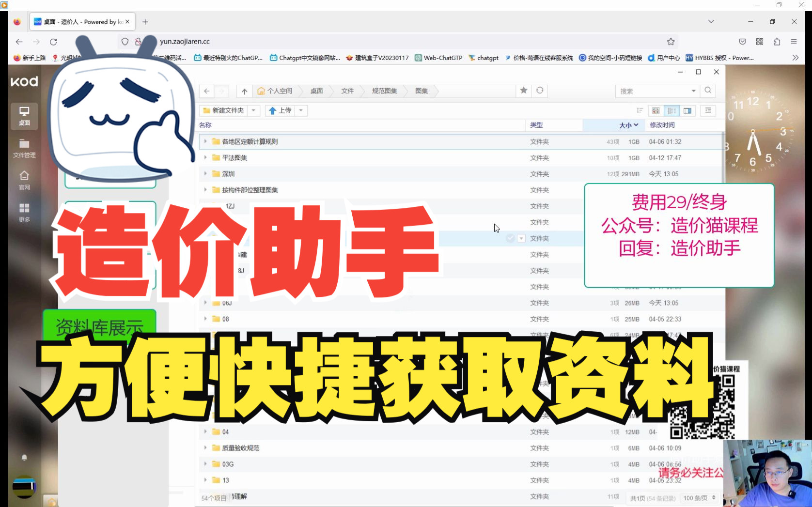The width and height of the screenshot is (812, 507).
Task: Open the 用户中心 bookmark
Action: coord(664,58)
